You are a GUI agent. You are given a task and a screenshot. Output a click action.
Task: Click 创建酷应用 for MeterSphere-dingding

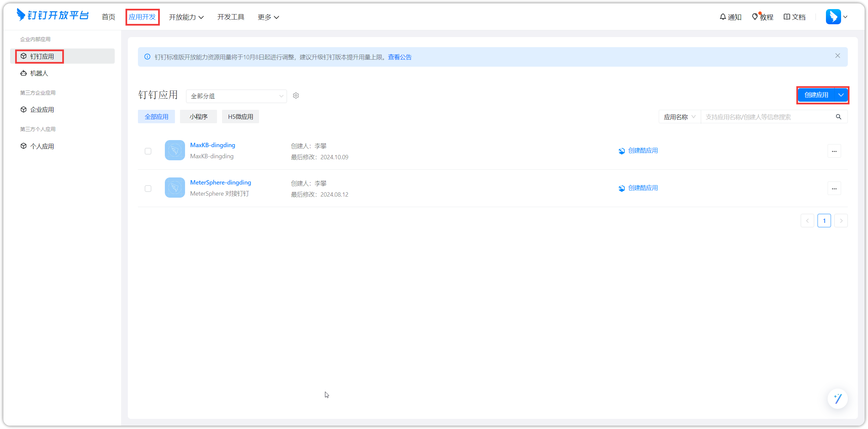638,188
